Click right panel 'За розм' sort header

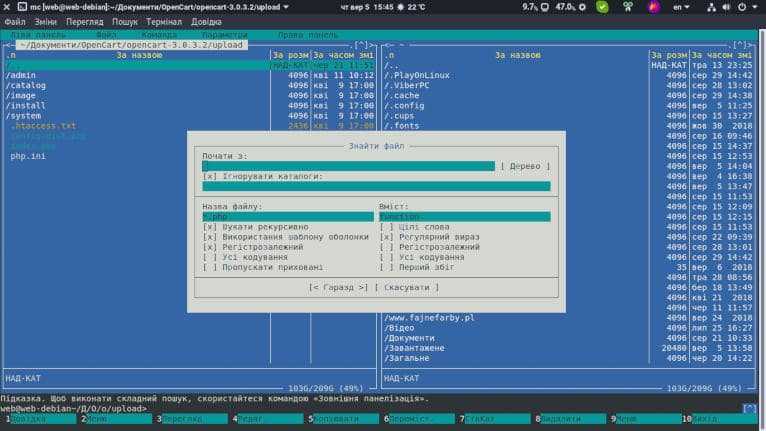tap(669, 55)
